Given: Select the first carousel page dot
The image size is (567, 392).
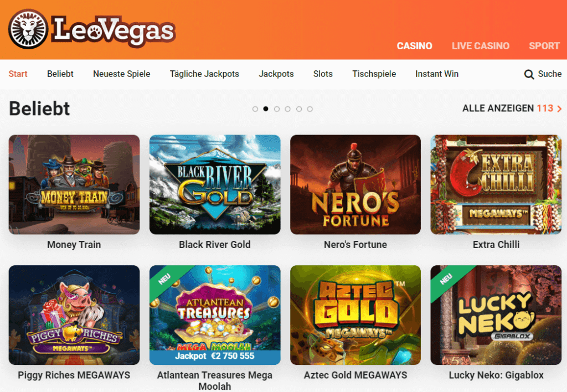Looking at the screenshot, I should pos(255,109).
